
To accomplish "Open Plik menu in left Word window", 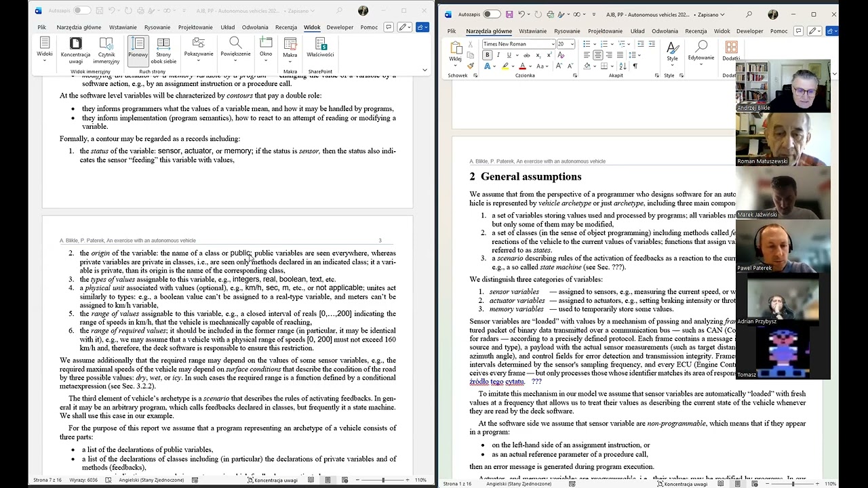I will pyautogui.click(x=41, y=27).
